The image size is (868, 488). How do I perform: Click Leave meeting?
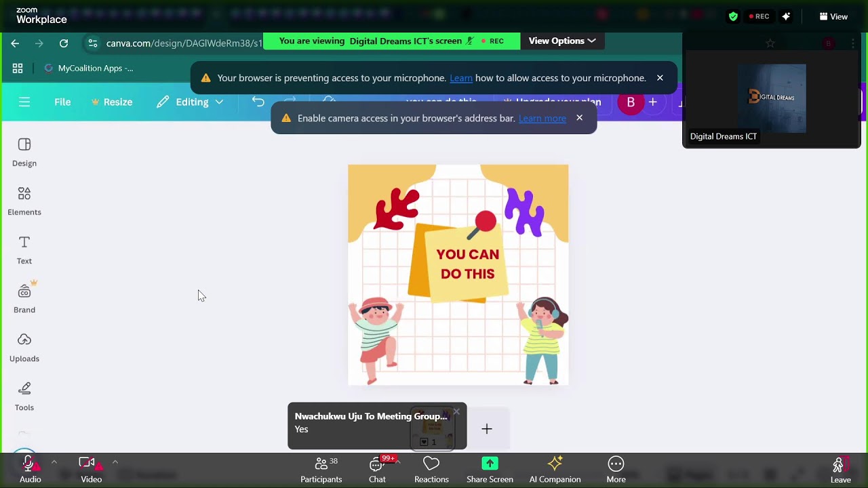(x=840, y=470)
